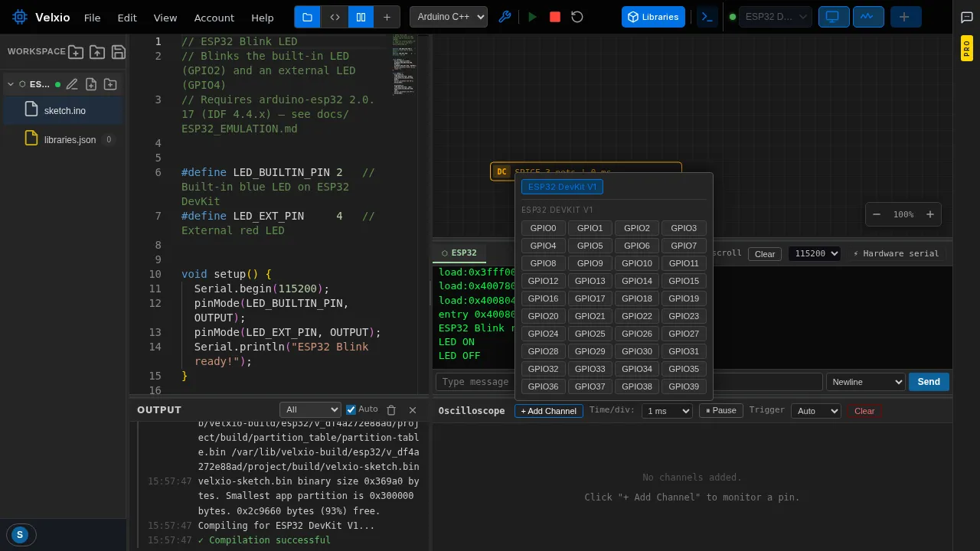Open the 115200 baud rate dropdown
Image resolution: width=980 pixels, height=551 pixels.
[x=815, y=253]
